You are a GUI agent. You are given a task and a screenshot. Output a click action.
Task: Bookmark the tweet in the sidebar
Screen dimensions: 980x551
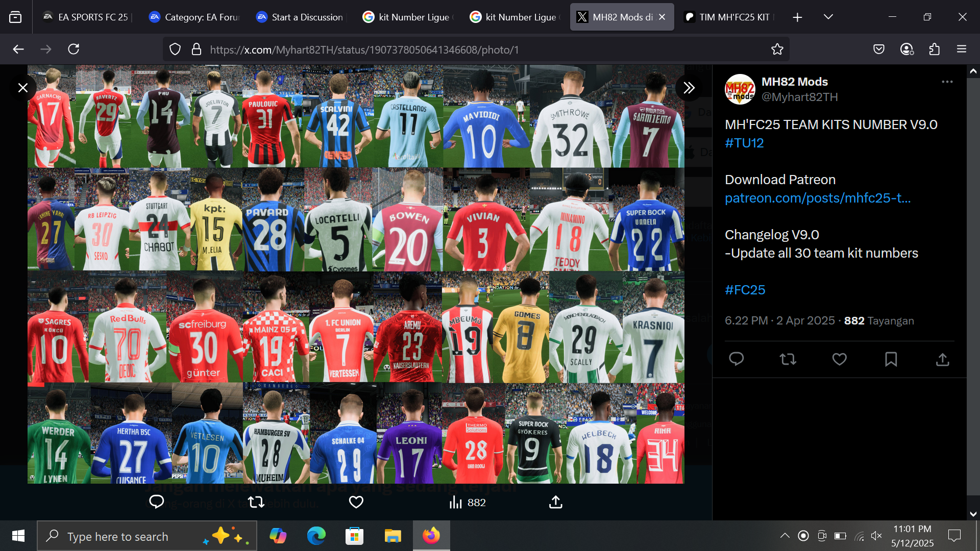[x=891, y=359]
